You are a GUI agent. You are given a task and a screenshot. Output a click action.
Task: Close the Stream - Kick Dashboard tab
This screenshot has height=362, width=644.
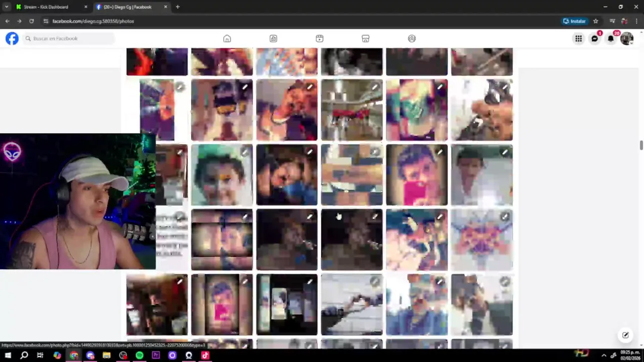(86, 7)
